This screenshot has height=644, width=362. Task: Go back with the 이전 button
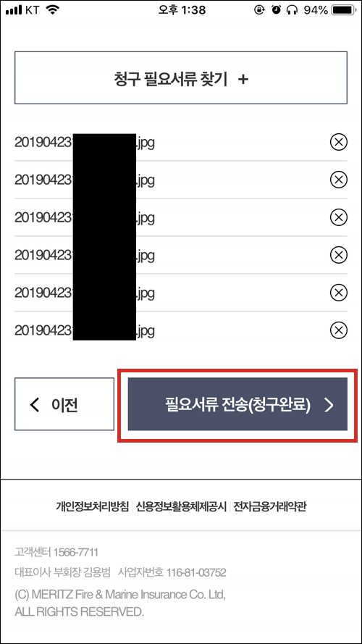click(64, 404)
